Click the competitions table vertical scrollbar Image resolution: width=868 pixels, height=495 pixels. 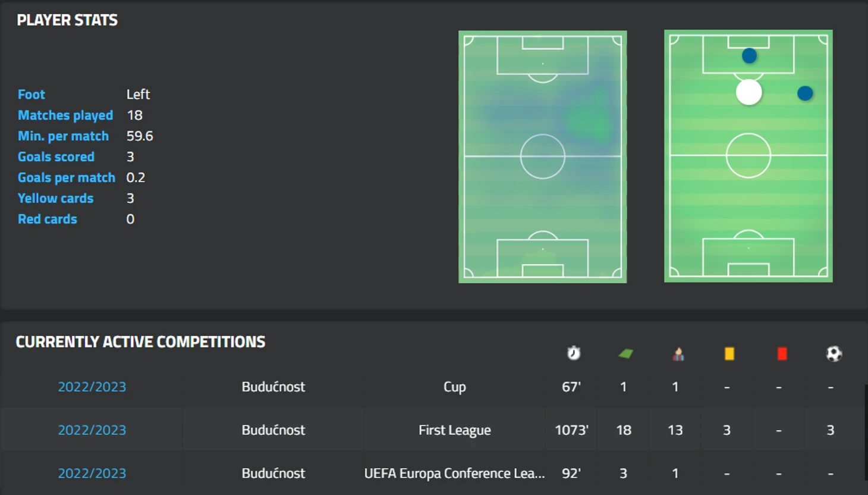coord(866,431)
